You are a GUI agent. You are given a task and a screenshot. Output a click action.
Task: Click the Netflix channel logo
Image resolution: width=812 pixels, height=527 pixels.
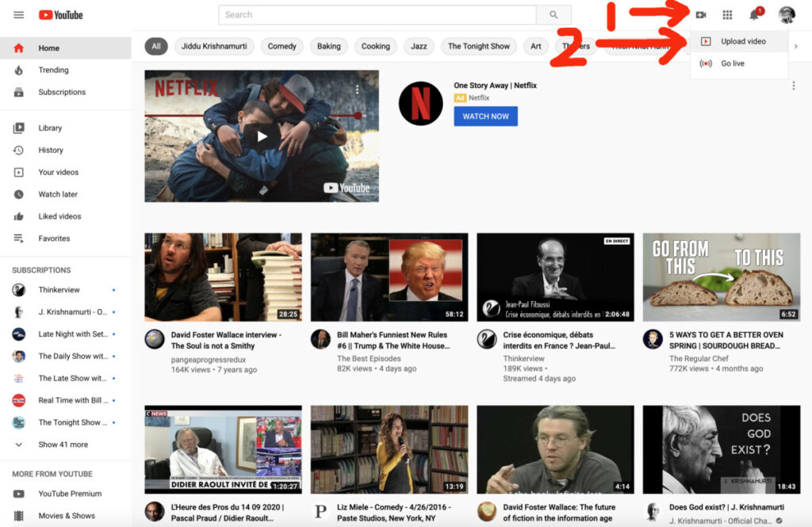(x=420, y=104)
